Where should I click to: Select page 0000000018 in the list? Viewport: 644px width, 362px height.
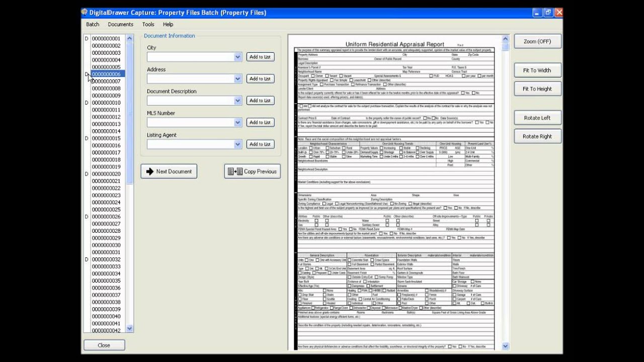pos(106,159)
